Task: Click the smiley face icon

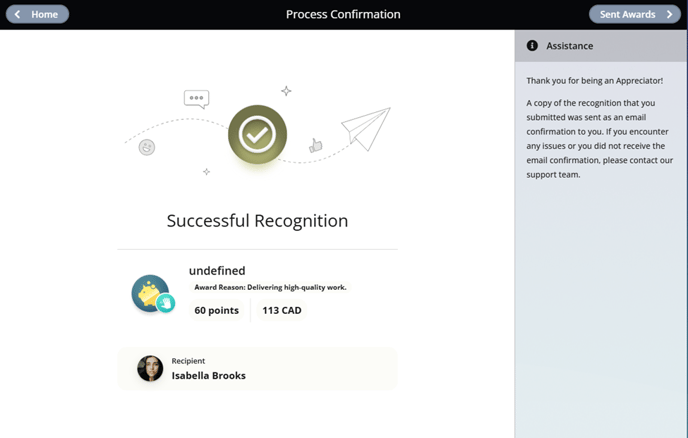Action: [147, 147]
